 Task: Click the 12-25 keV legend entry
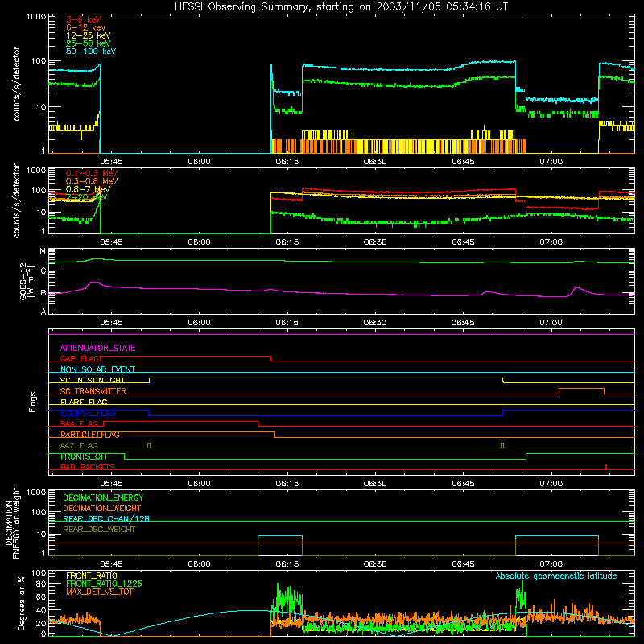[89, 35]
